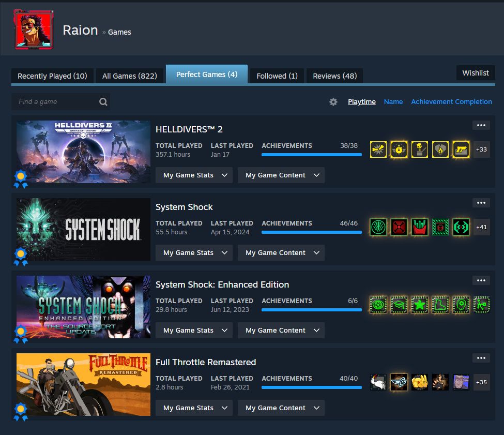The width and height of the screenshot is (504, 435).
Task: Go to Followed (1) tab
Action: coord(277,76)
